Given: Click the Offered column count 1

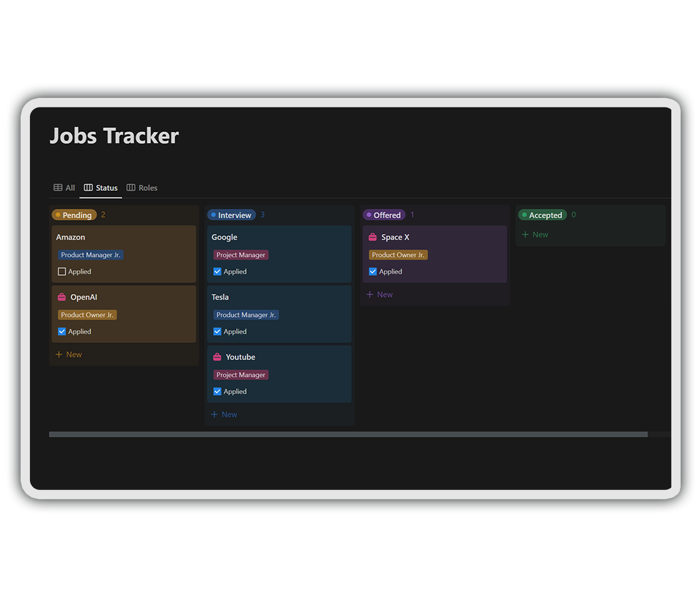Looking at the screenshot, I should (412, 215).
